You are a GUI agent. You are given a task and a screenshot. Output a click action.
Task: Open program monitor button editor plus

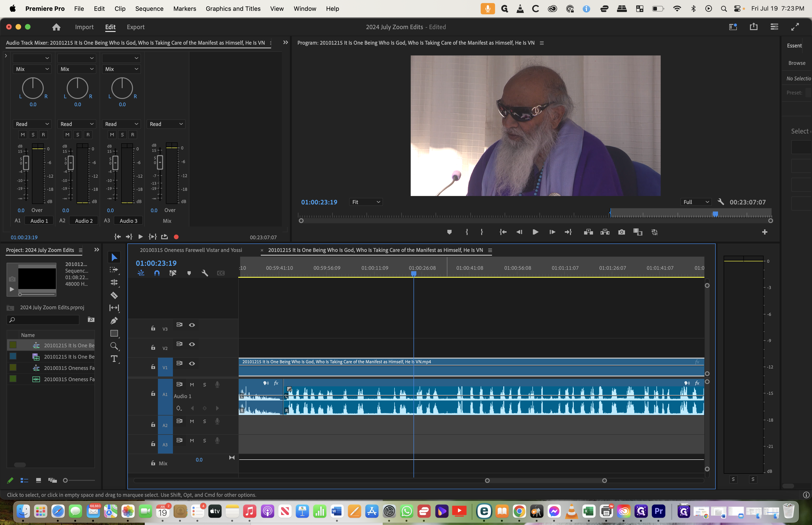click(765, 232)
